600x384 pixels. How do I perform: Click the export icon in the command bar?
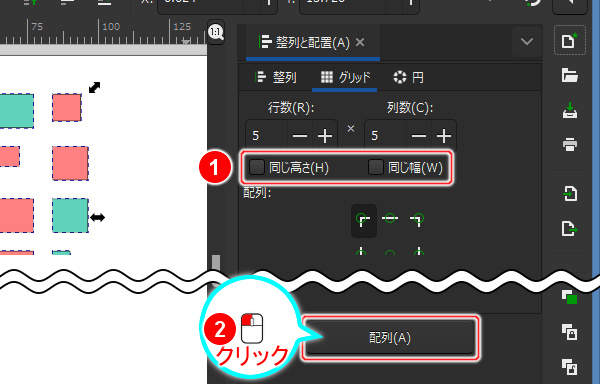tap(570, 228)
